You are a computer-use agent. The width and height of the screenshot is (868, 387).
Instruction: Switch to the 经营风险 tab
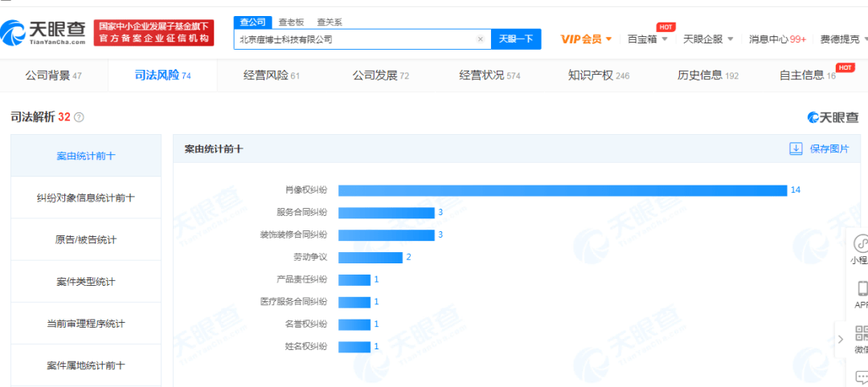point(272,75)
